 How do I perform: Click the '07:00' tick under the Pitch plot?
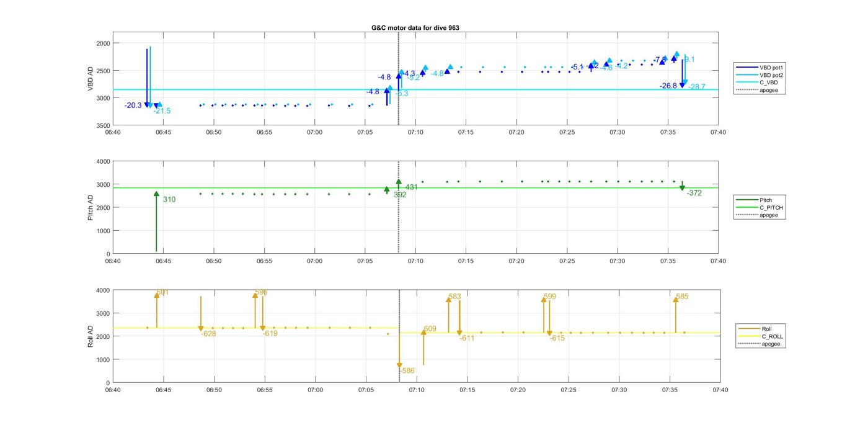point(314,261)
